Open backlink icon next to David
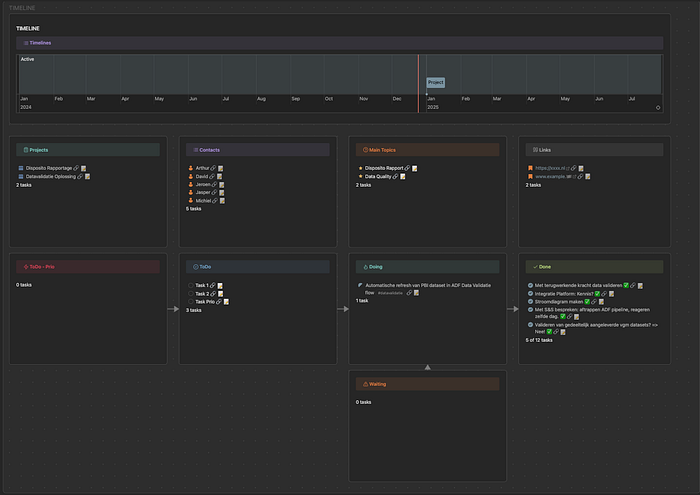The height and width of the screenshot is (495, 700). (x=212, y=176)
